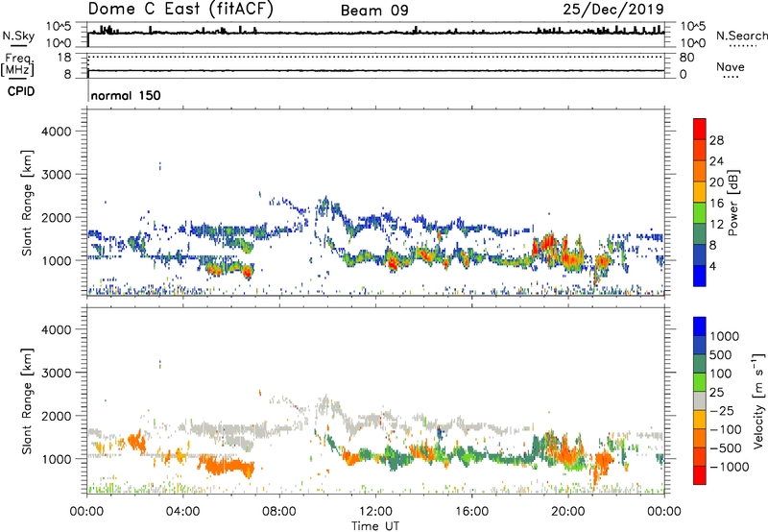The image size is (768, 532).
Task: Click the "20:00" time axis tick label
Action: 568,512
